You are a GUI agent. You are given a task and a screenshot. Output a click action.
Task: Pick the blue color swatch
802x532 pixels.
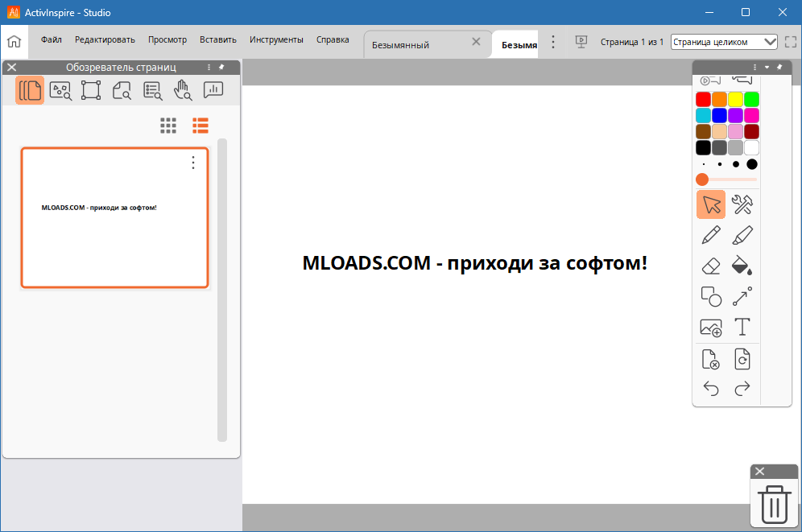point(719,116)
